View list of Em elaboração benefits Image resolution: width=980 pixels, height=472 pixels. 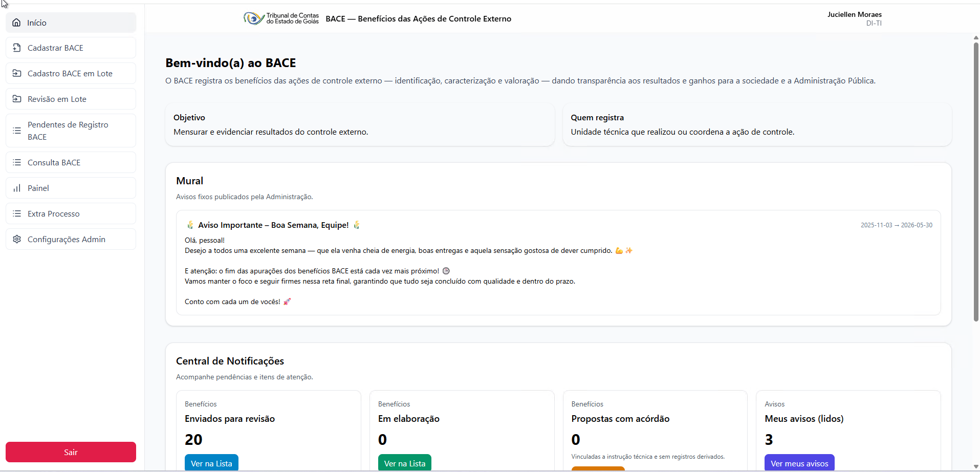tap(404, 463)
